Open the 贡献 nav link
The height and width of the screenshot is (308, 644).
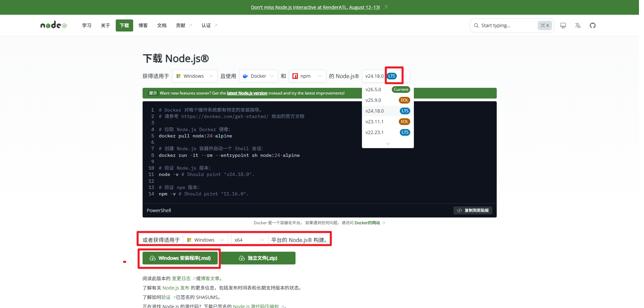(184, 25)
